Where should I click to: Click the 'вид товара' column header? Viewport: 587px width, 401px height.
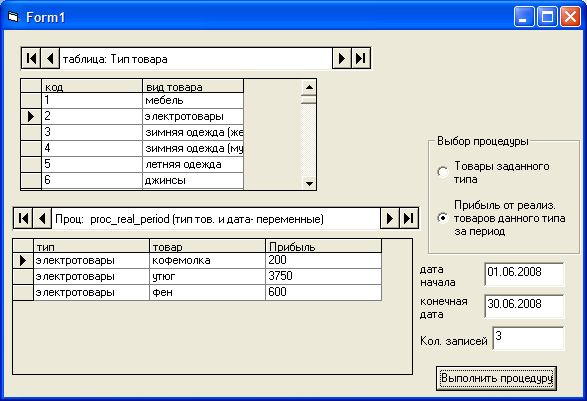pyautogui.click(x=193, y=86)
